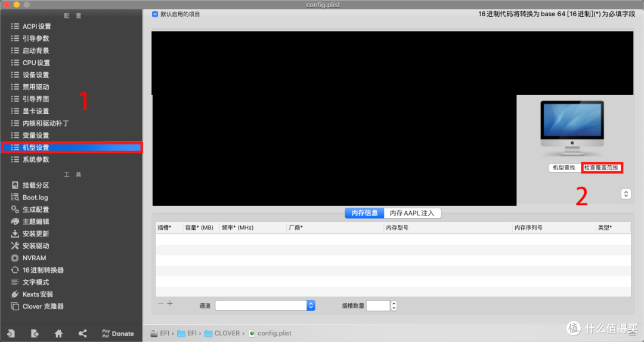Toggle 默认启用的项目 checkbox
644x342 pixels.
click(x=155, y=14)
